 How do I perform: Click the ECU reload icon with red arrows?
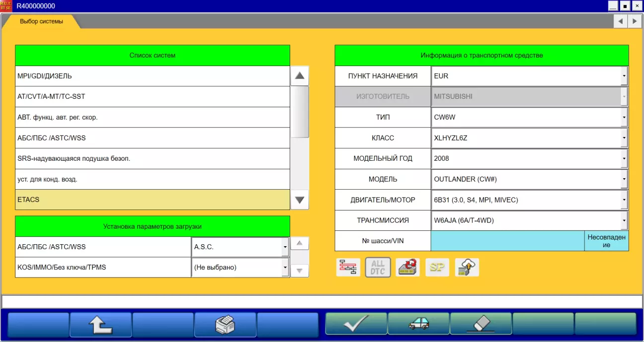(407, 267)
